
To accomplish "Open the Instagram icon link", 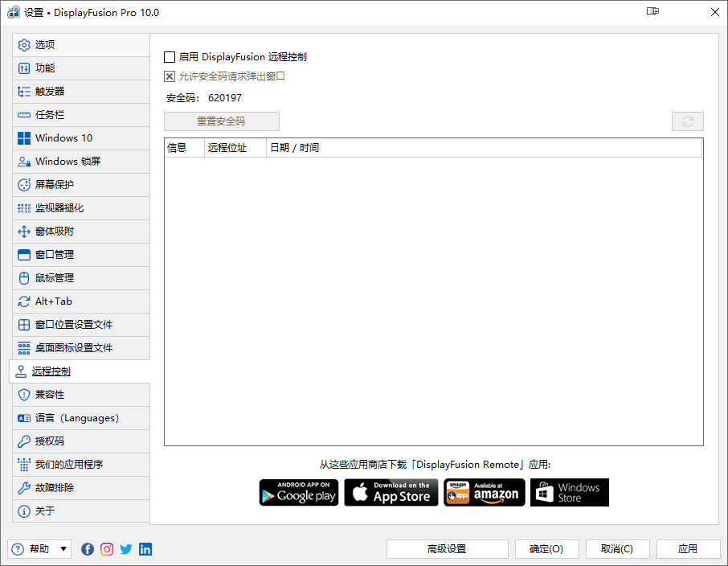I will coord(107,549).
